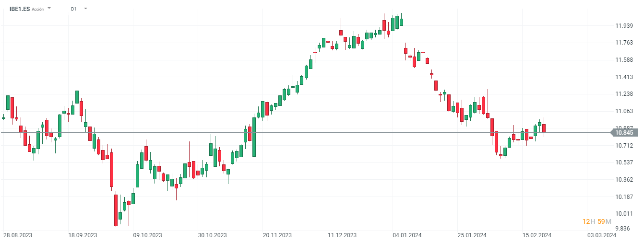Open the IBE1.ES symbol selector arrow

(49, 9)
